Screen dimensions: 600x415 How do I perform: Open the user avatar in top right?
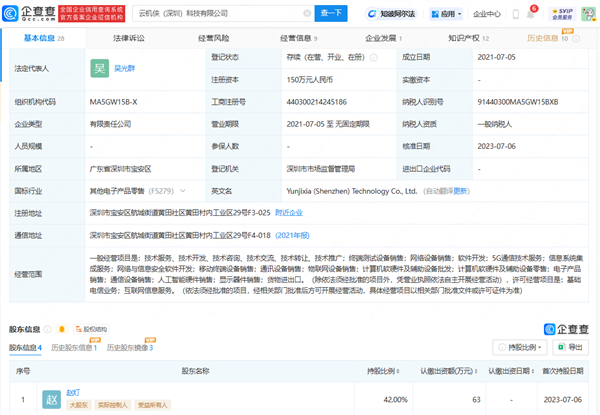pyautogui.click(x=588, y=14)
